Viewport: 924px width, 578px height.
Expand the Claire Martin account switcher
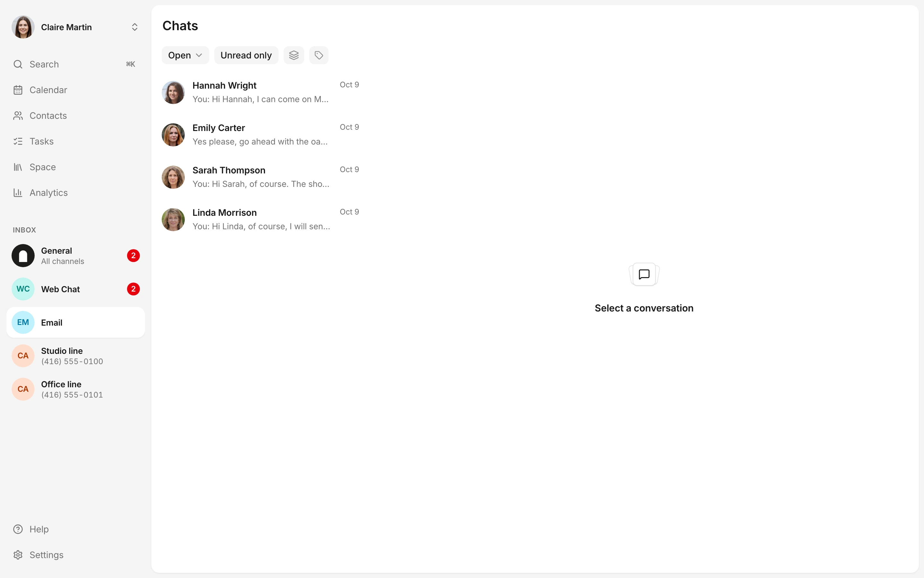134,27
